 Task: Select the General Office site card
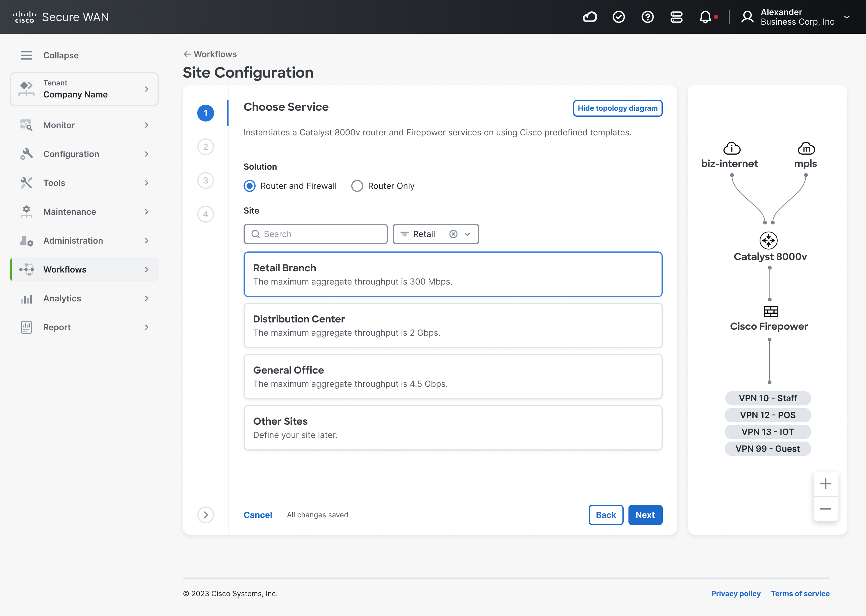coord(453,377)
